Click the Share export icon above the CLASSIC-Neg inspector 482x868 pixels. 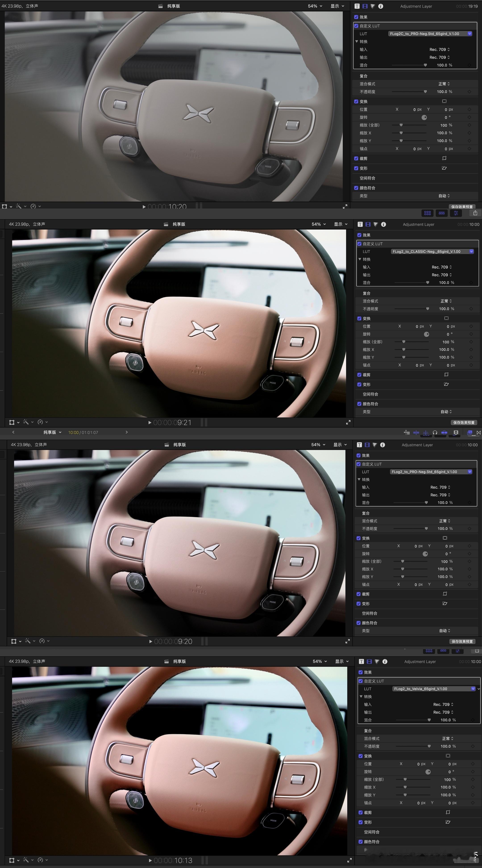click(475, 213)
